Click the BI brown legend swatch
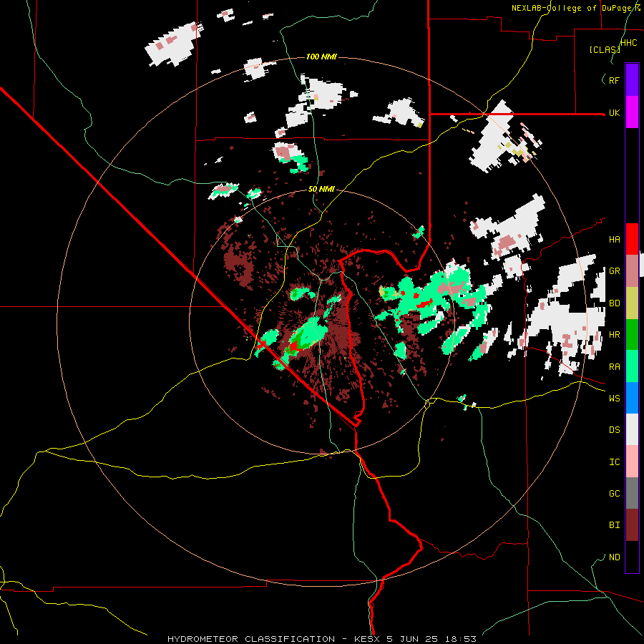The height and width of the screenshot is (644, 644). (x=632, y=525)
